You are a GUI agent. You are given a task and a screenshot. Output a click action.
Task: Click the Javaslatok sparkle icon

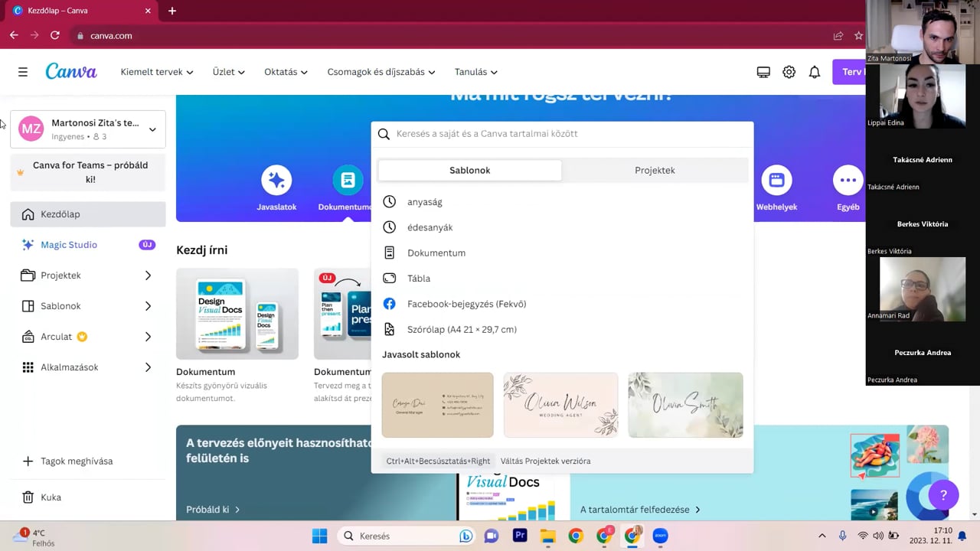point(276,180)
